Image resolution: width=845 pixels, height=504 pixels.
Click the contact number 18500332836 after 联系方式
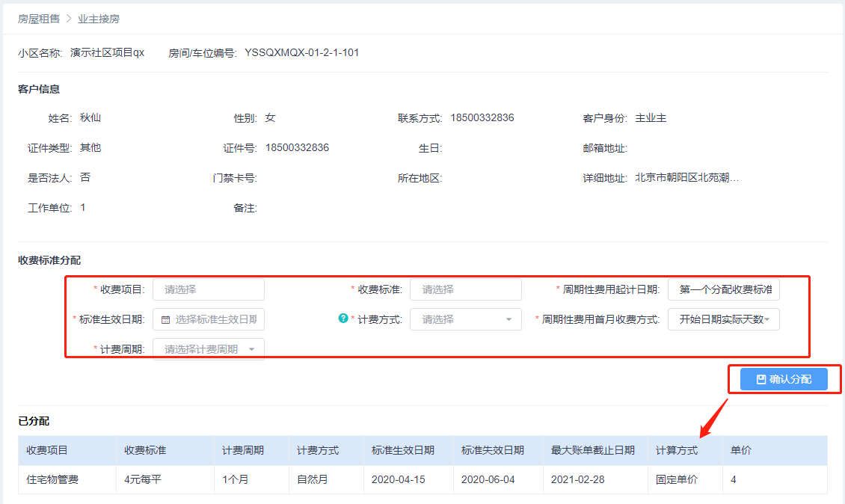(x=482, y=117)
